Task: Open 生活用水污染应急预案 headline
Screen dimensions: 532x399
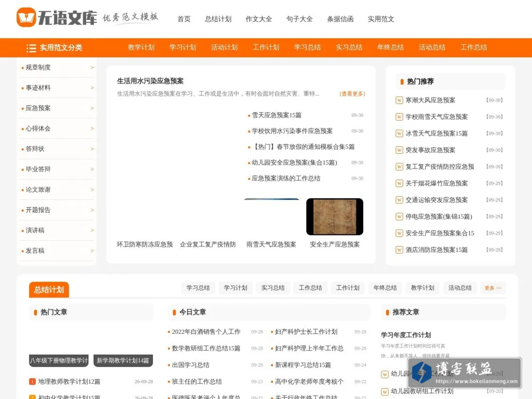Action: (x=150, y=81)
